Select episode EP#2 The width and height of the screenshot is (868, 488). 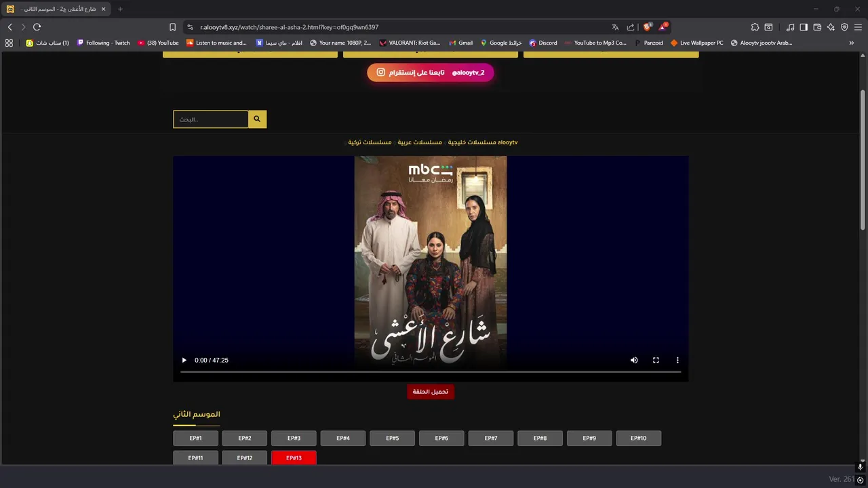(x=245, y=439)
